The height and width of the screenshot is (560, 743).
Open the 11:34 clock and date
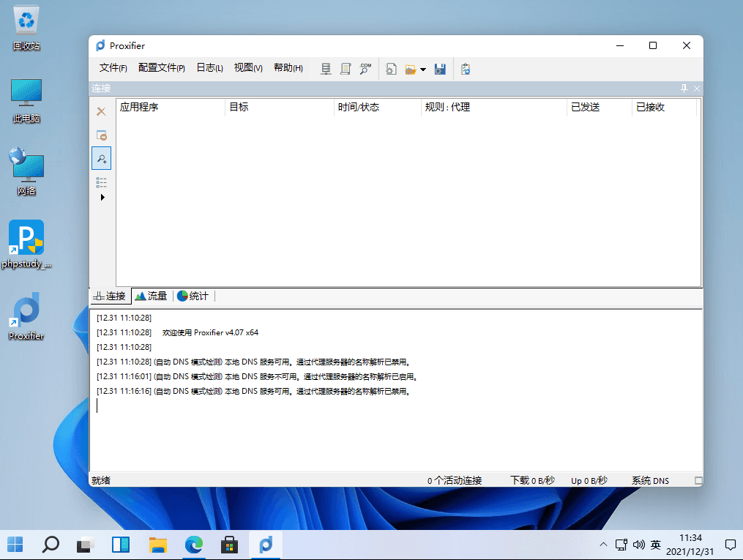pos(690,545)
